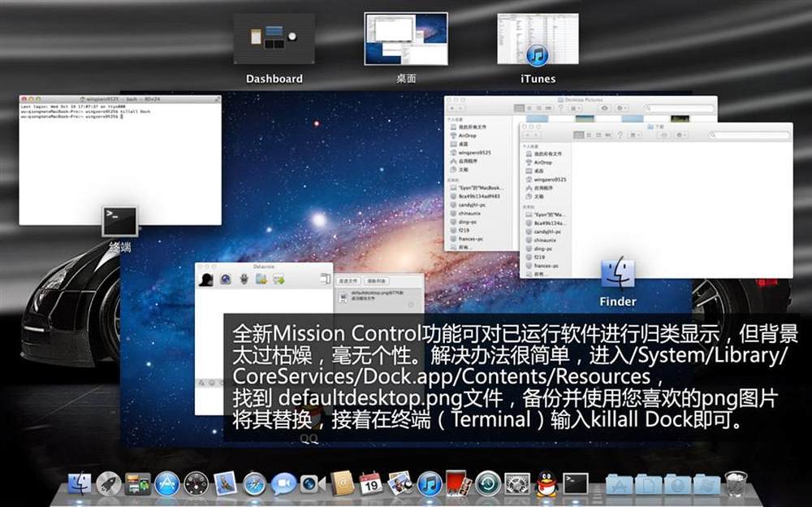Open the App Store Dock icon
This screenshot has width=812, height=507.
coord(166,484)
